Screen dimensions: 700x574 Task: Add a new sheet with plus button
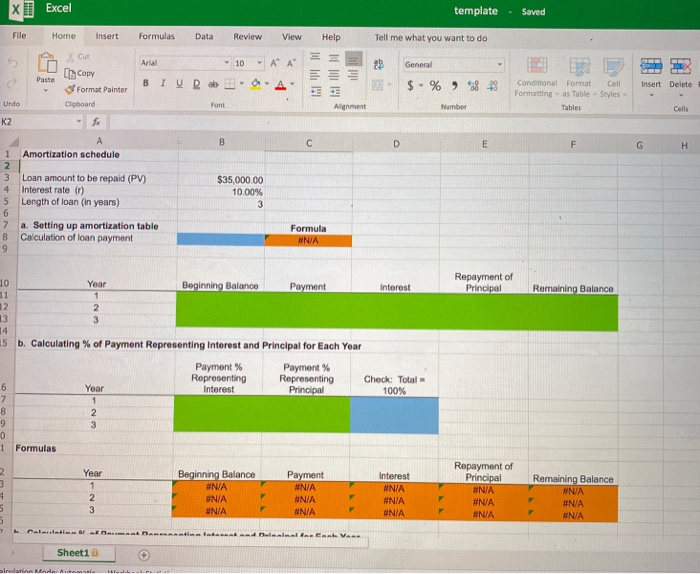(x=144, y=555)
